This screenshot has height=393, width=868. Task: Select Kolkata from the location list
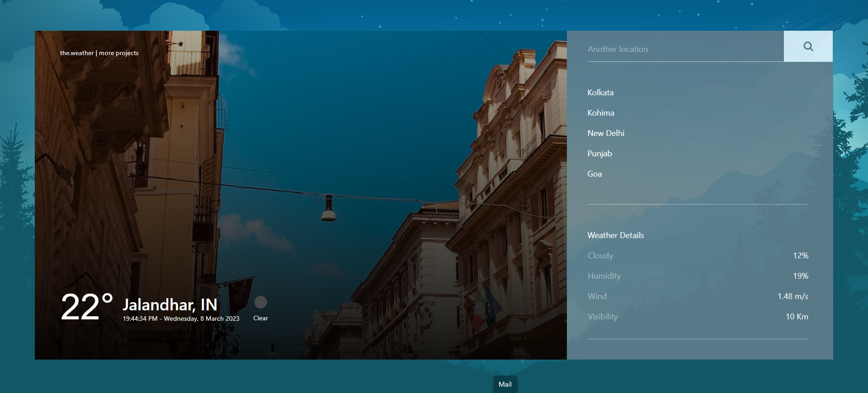pyautogui.click(x=600, y=93)
